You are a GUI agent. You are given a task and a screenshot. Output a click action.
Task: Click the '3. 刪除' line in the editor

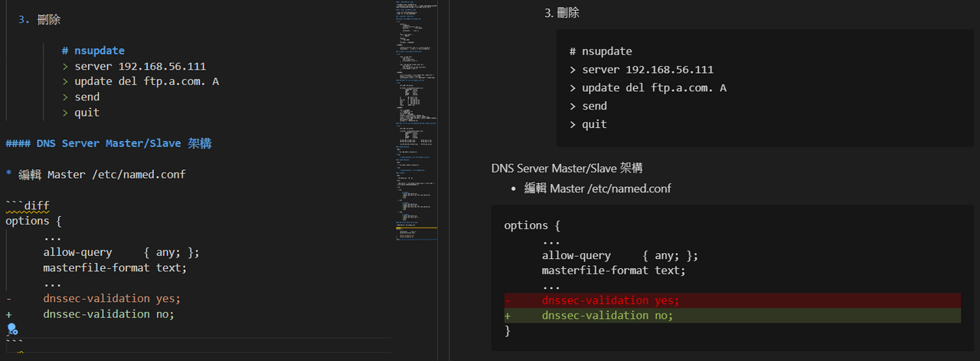40,20
